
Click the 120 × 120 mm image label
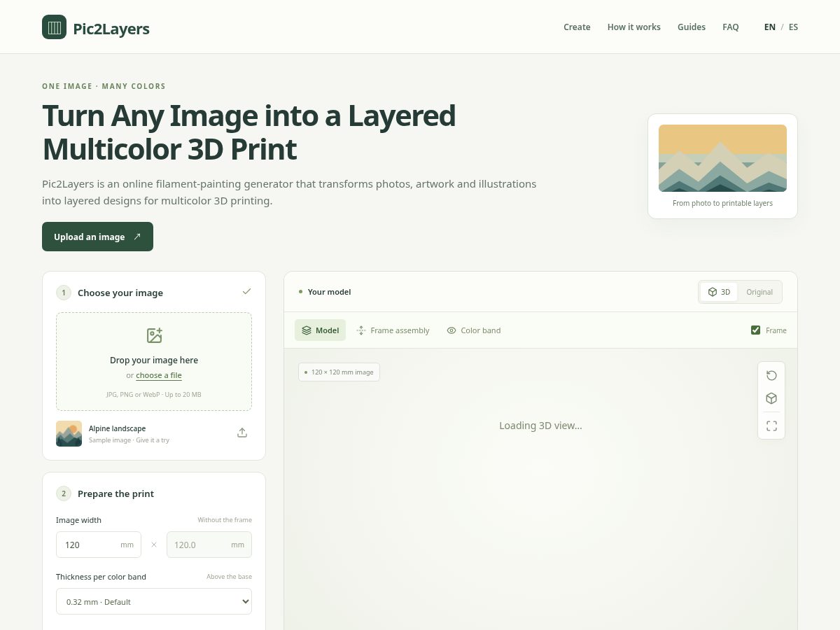pos(339,372)
